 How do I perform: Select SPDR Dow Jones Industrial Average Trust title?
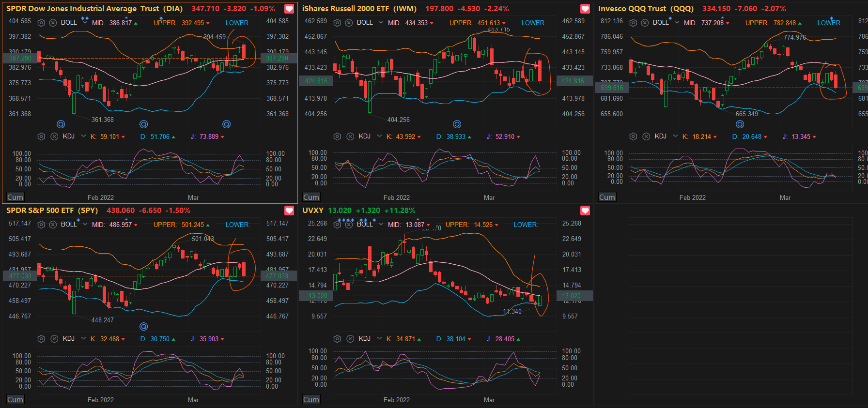[x=94, y=9]
